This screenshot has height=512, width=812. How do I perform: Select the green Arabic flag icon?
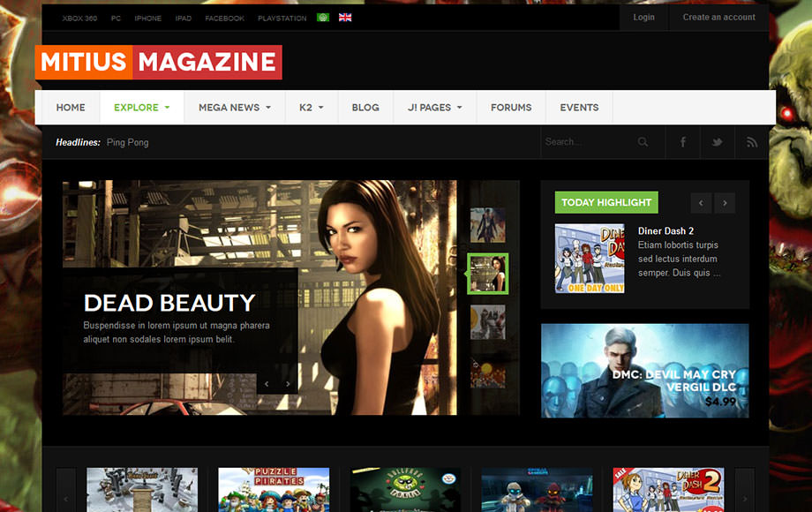click(323, 18)
